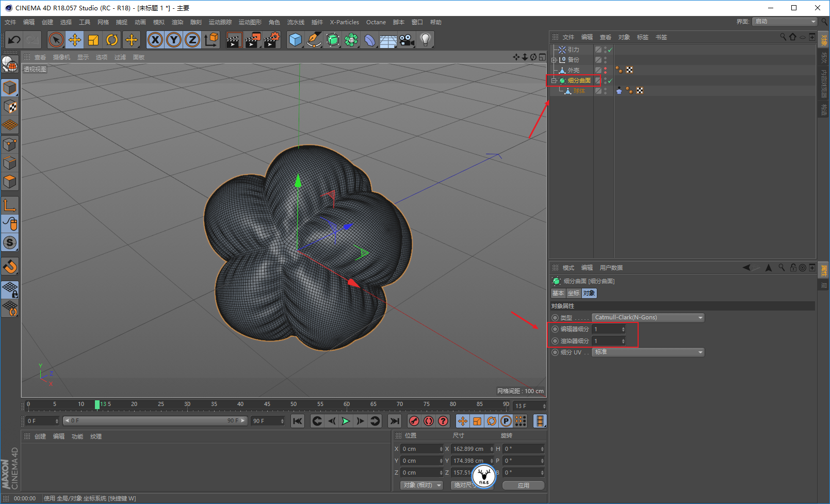The height and width of the screenshot is (504, 830).
Task: Toggle Autokeying in timeline controls
Action: point(428,421)
